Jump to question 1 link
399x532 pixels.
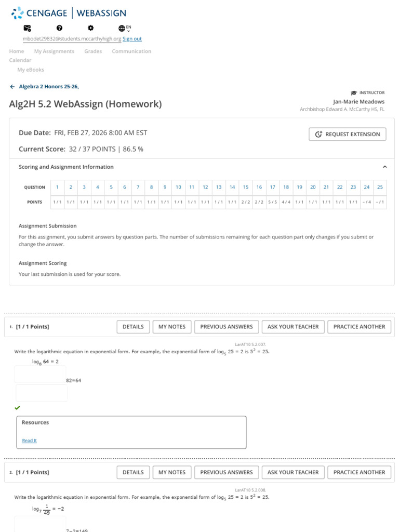pyautogui.click(x=57, y=187)
